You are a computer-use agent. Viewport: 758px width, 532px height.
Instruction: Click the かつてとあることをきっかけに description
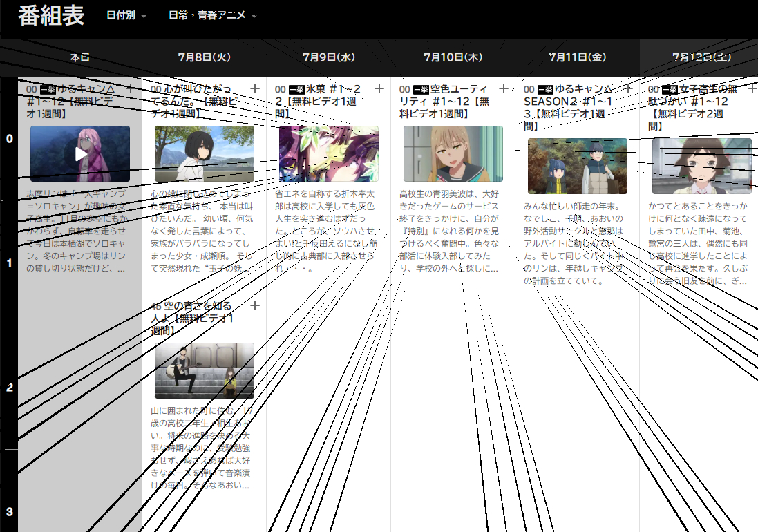[698, 243]
